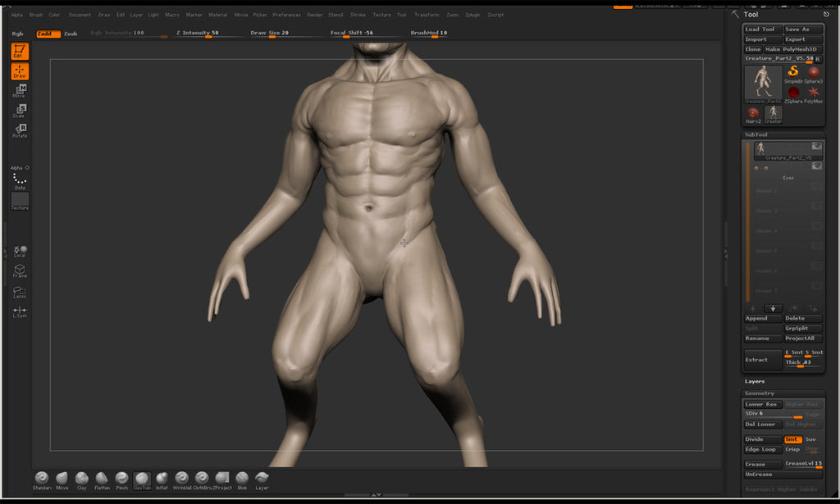The height and width of the screenshot is (504, 840).
Task: Select the ClayTubes brush
Action: pos(141,478)
